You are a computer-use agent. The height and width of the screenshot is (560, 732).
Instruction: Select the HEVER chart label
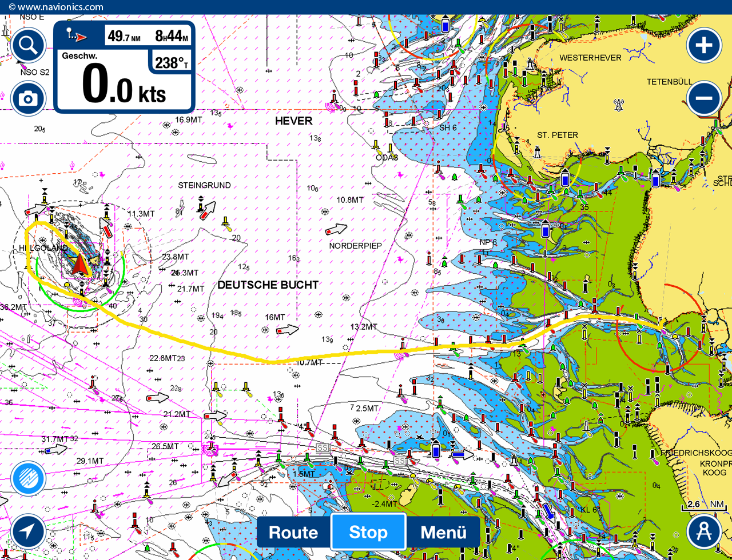click(294, 121)
